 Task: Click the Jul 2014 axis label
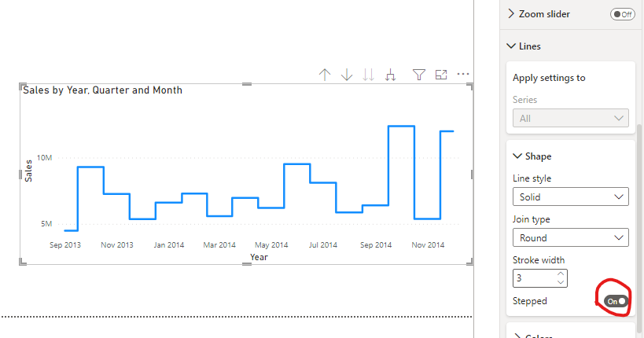[x=323, y=244]
